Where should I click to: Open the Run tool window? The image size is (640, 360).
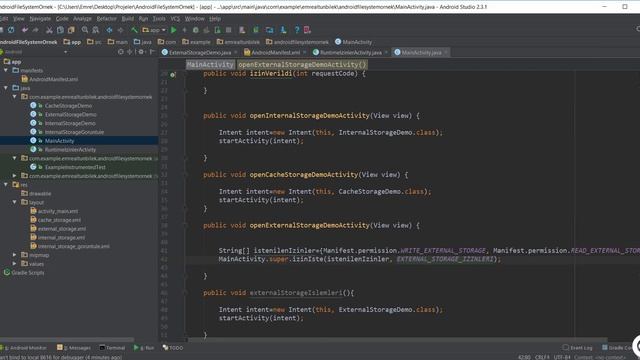coord(144,348)
